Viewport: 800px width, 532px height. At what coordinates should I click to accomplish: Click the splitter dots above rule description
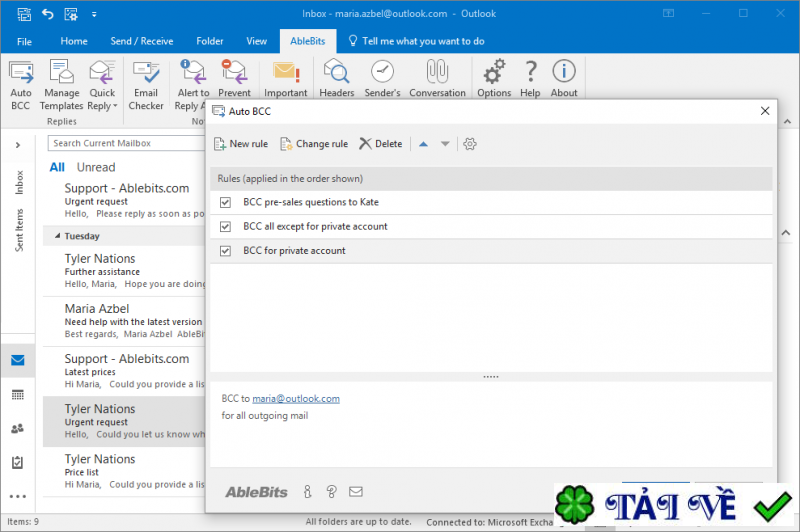coord(491,377)
